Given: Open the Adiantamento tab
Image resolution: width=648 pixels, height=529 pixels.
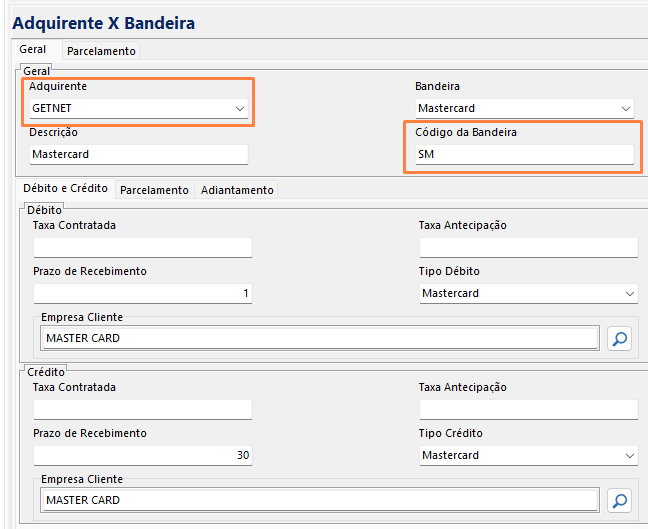Looking at the screenshot, I should click(237, 190).
